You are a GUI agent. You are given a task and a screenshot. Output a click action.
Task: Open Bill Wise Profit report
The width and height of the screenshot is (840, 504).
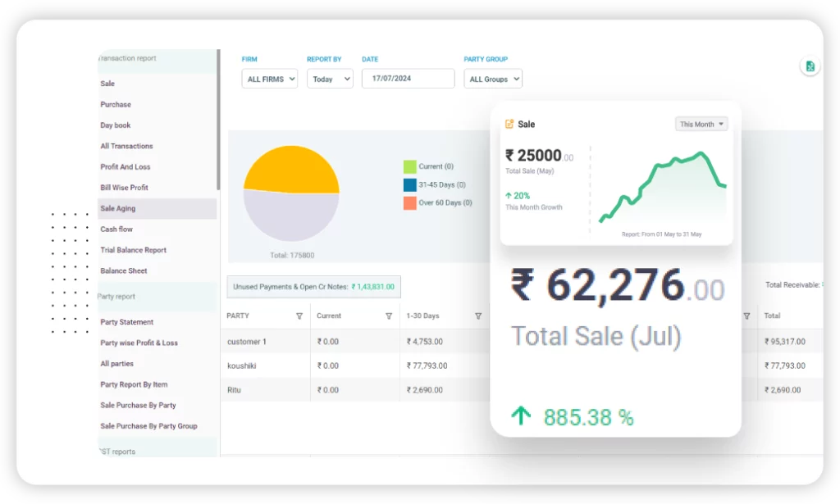[125, 188]
